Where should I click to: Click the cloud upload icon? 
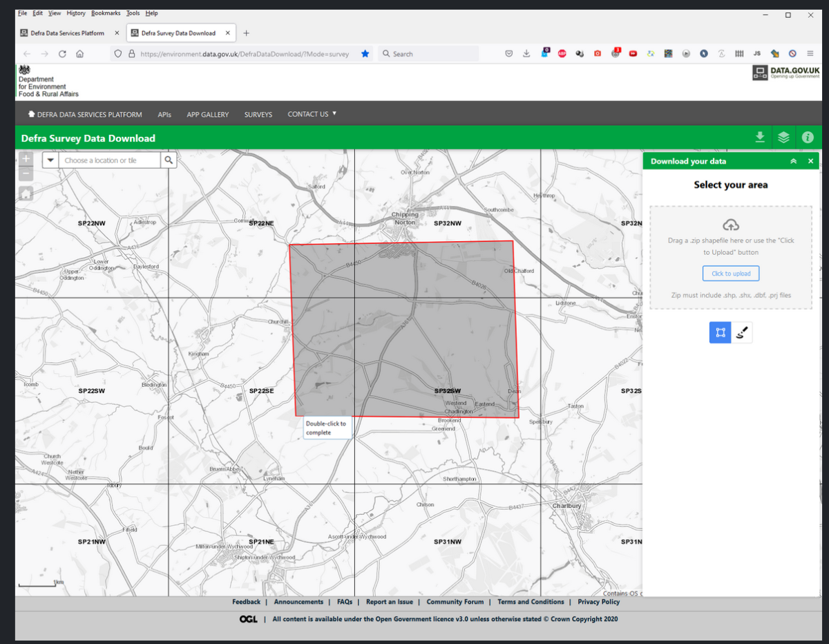(730, 225)
